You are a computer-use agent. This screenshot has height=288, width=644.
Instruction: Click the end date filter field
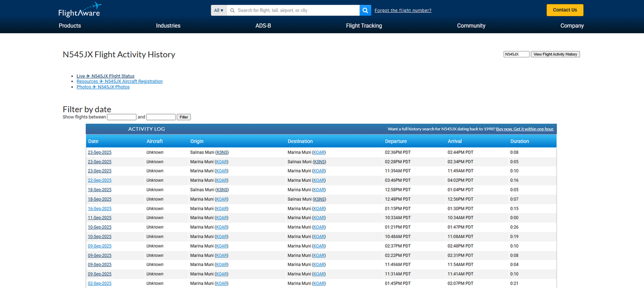(161, 117)
